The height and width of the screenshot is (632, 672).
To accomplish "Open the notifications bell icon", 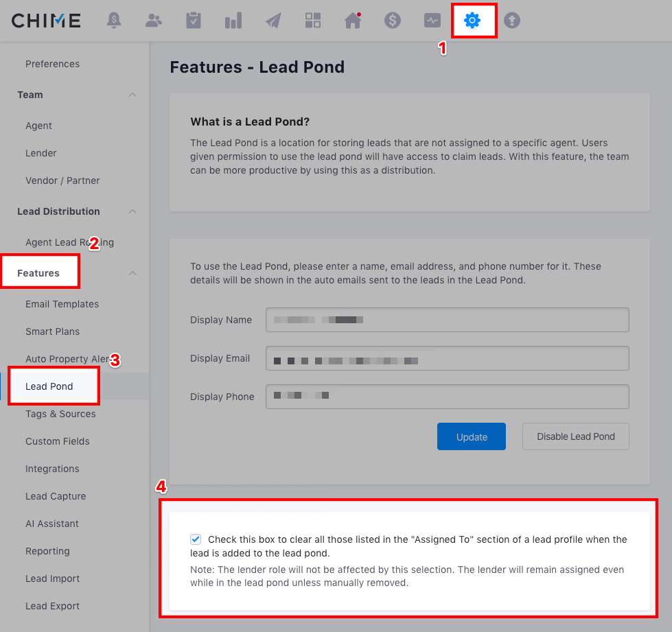I will (114, 21).
